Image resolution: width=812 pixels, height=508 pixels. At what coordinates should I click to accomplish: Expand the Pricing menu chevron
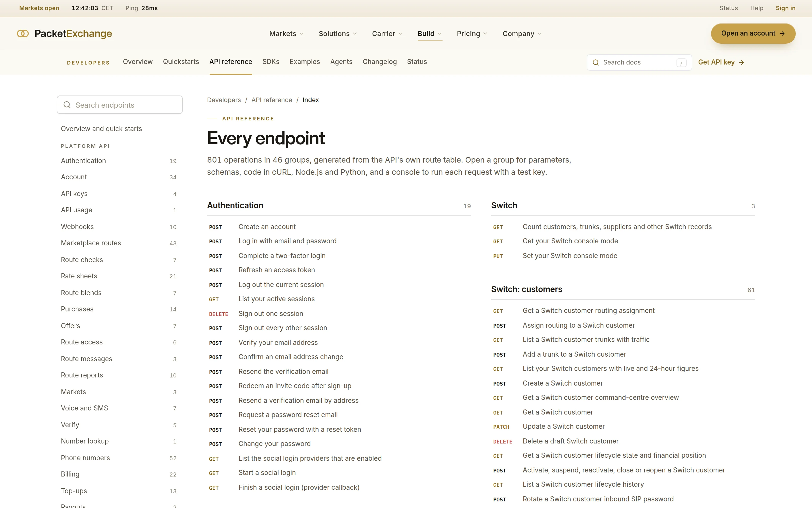tap(485, 34)
